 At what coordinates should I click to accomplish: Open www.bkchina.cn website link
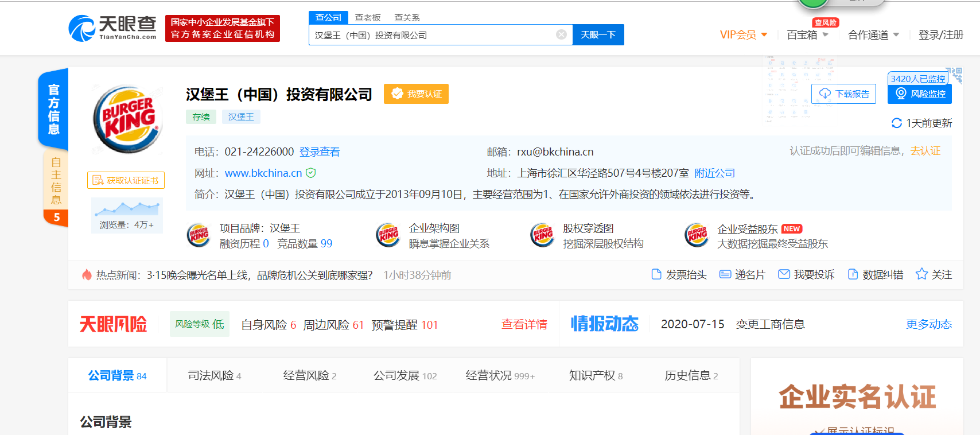[263, 173]
